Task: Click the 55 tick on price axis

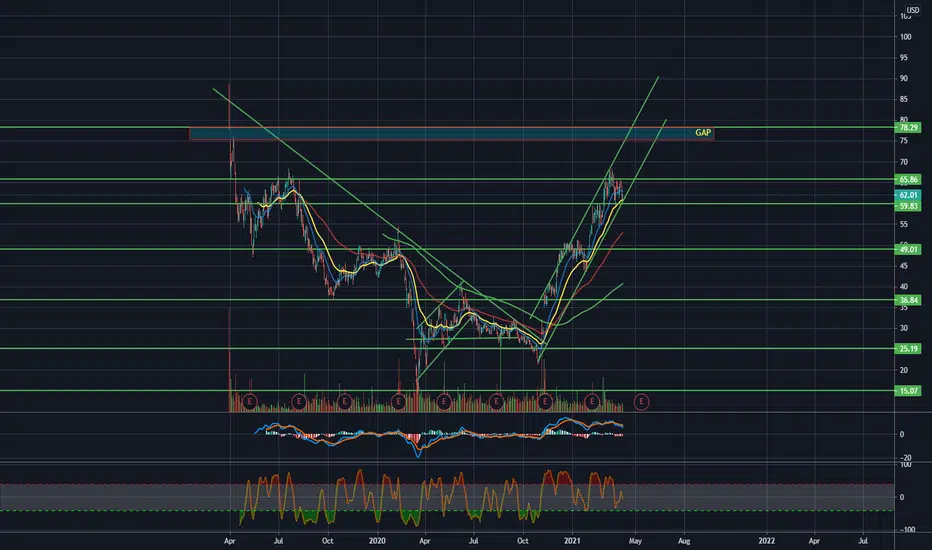Action: pos(903,224)
